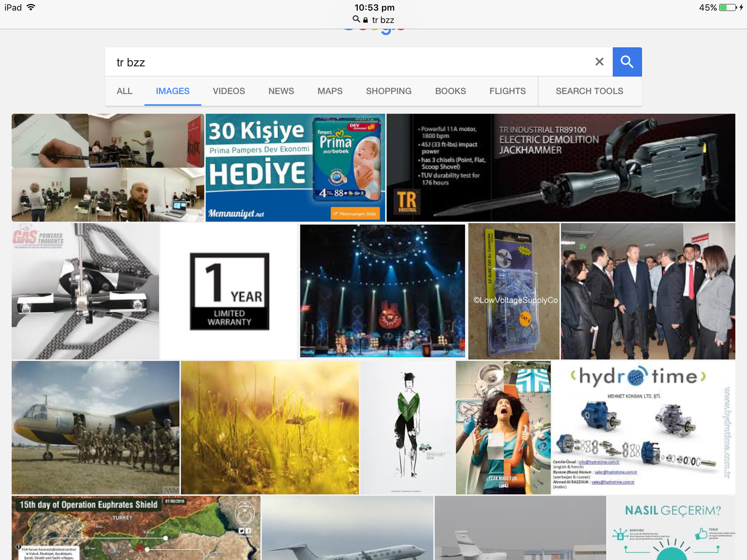Open the FLIGHTS tab
The image size is (747, 560).
507,91
